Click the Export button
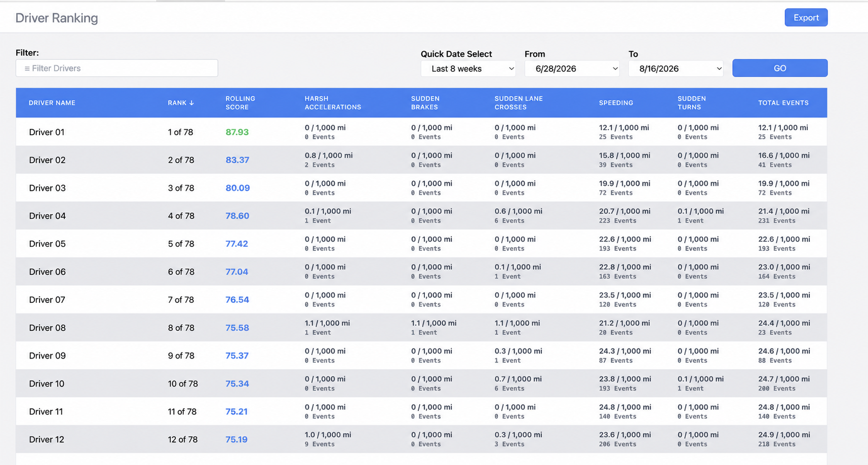 (x=806, y=18)
